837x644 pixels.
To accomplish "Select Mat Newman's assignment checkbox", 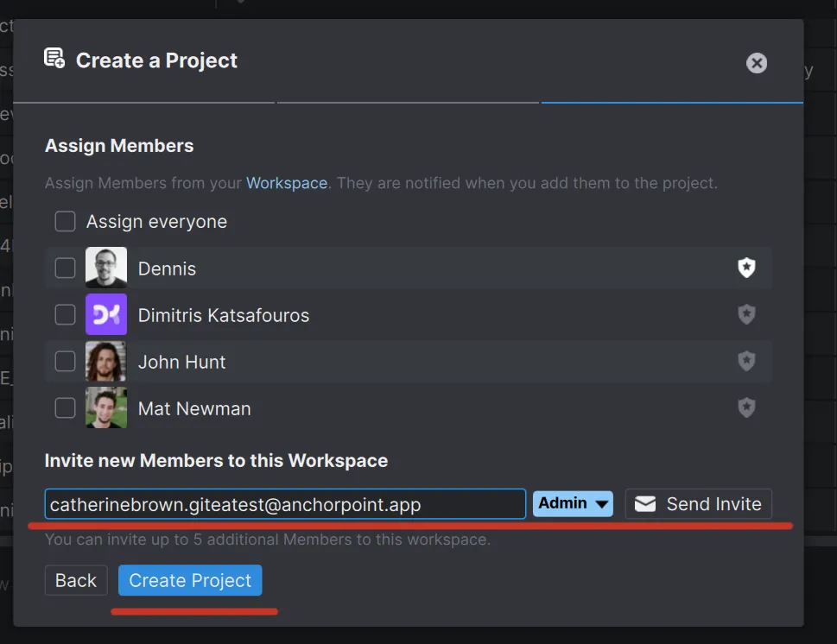I will pos(65,407).
